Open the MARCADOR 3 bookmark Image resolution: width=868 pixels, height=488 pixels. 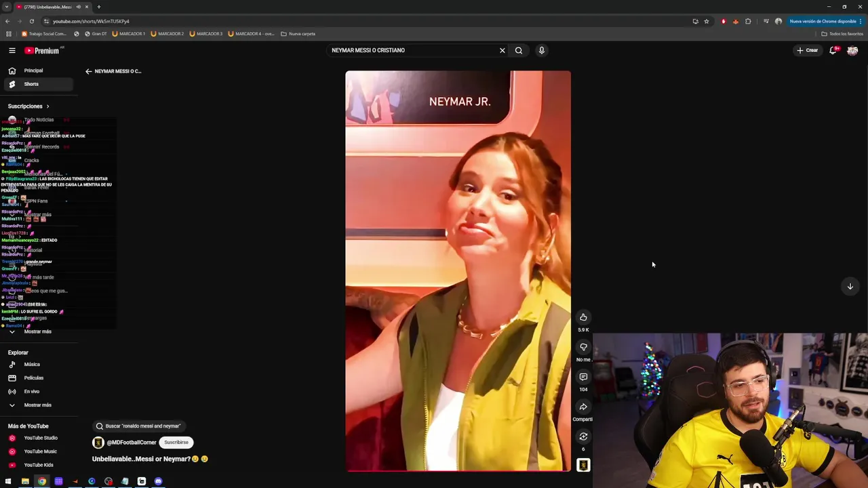(206, 34)
